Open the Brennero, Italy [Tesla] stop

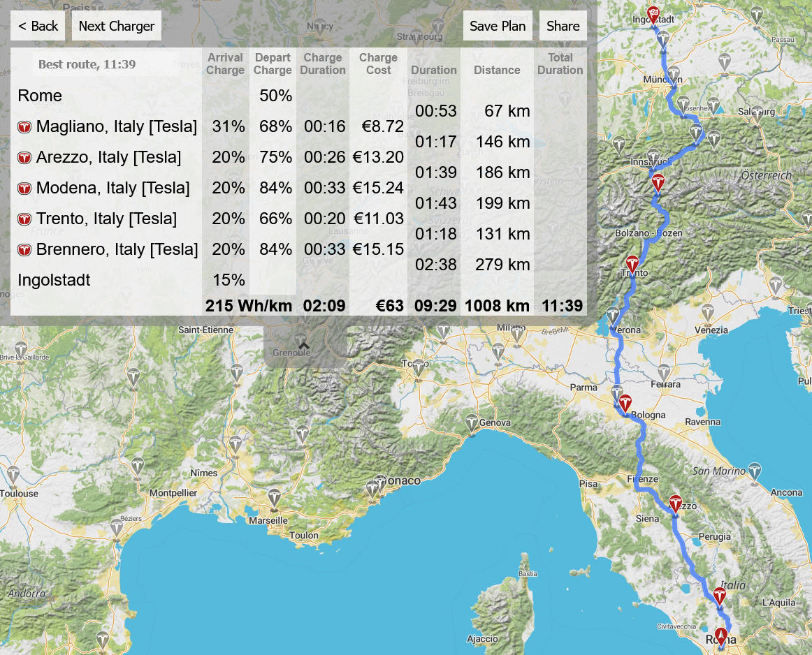pyautogui.click(x=117, y=250)
